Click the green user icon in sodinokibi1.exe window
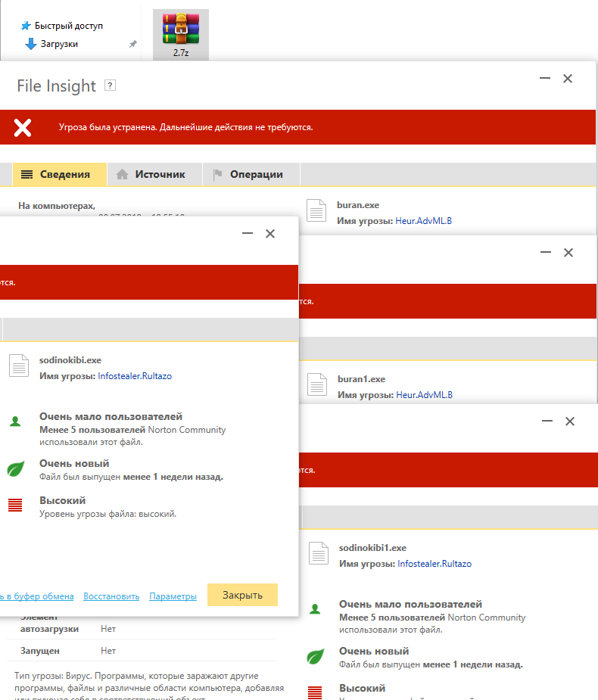Screen dimensions: 598x700 coord(315,608)
